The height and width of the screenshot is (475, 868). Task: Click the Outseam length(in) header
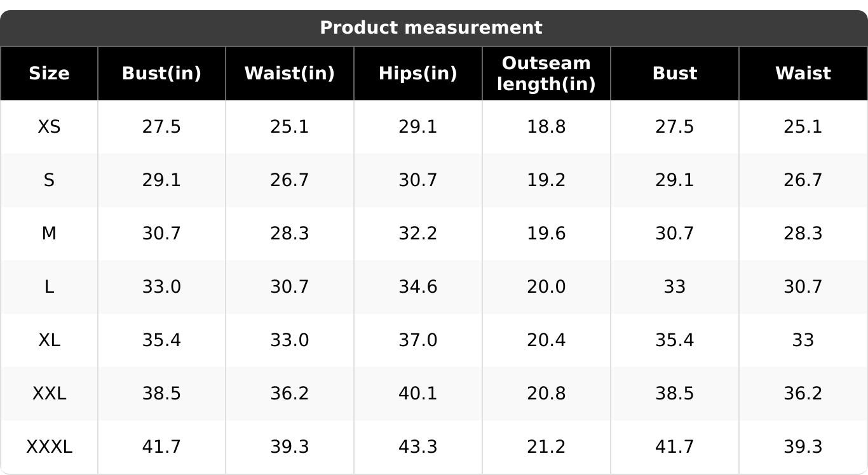546,74
